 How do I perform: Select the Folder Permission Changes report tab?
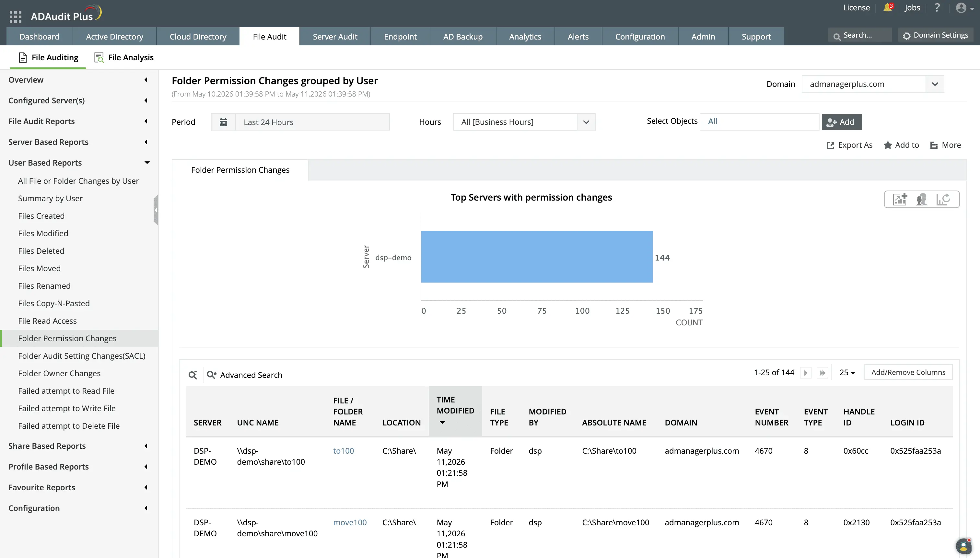(x=240, y=170)
